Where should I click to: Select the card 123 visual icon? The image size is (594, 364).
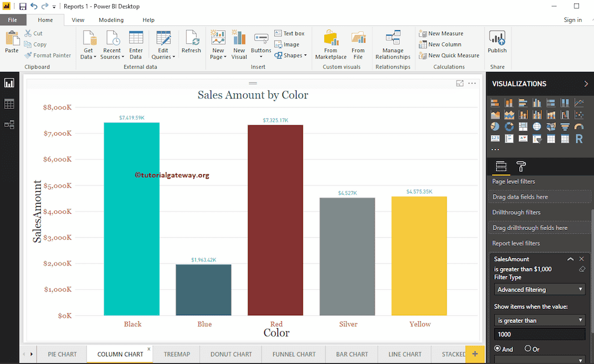pyautogui.click(x=495, y=139)
